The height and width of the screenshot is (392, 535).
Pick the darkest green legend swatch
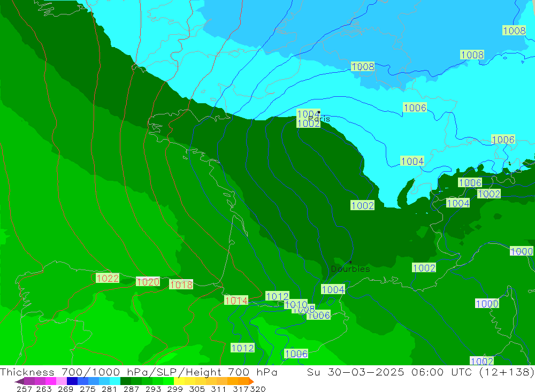(x=126, y=381)
